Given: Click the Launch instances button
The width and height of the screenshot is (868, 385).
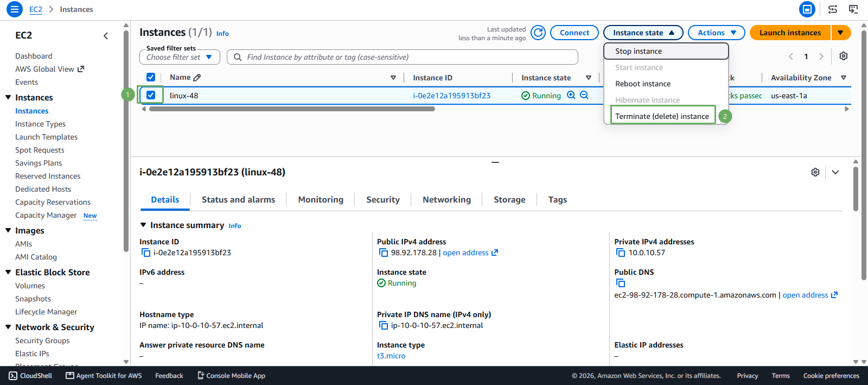Looking at the screenshot, I should [x=790, y=33].
